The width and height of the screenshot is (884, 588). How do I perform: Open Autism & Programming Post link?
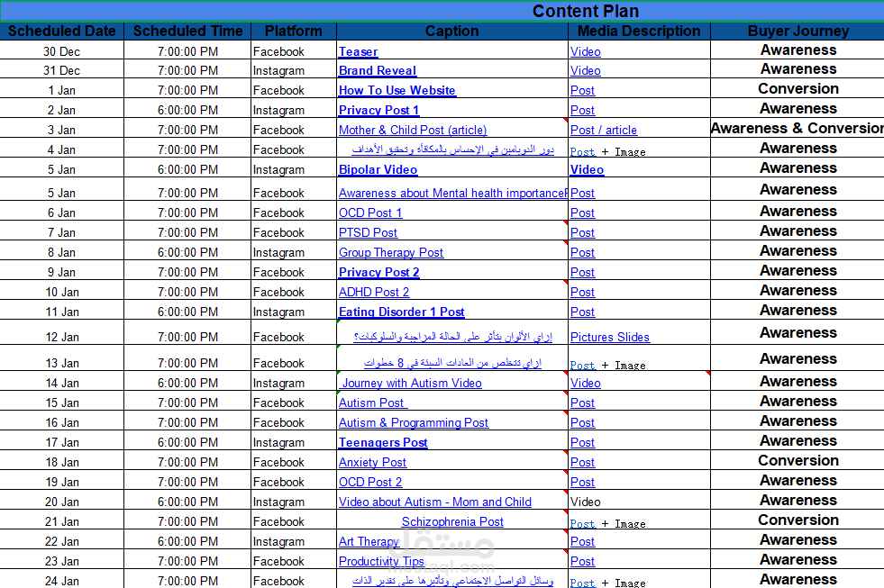pyautogui.click(x=414, y=423)
